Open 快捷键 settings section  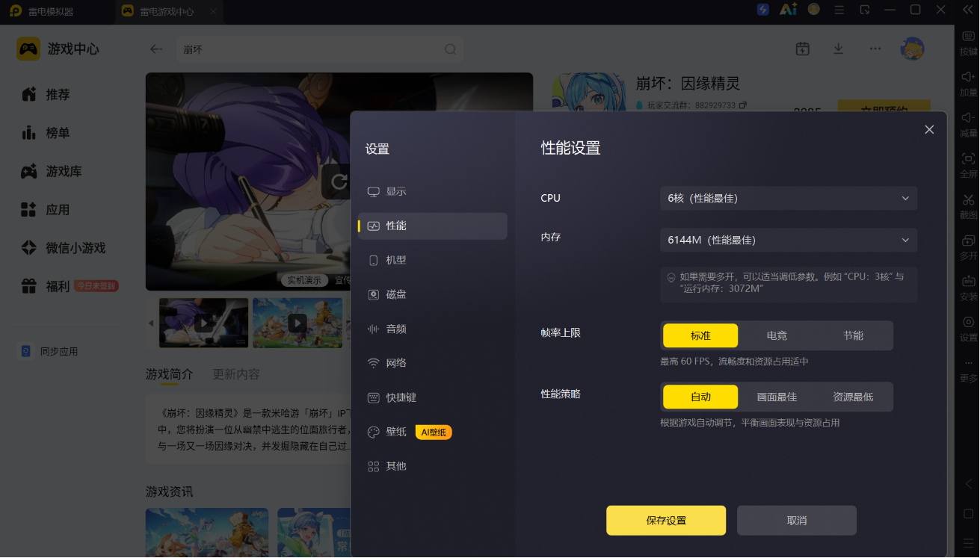click(433, 397)
